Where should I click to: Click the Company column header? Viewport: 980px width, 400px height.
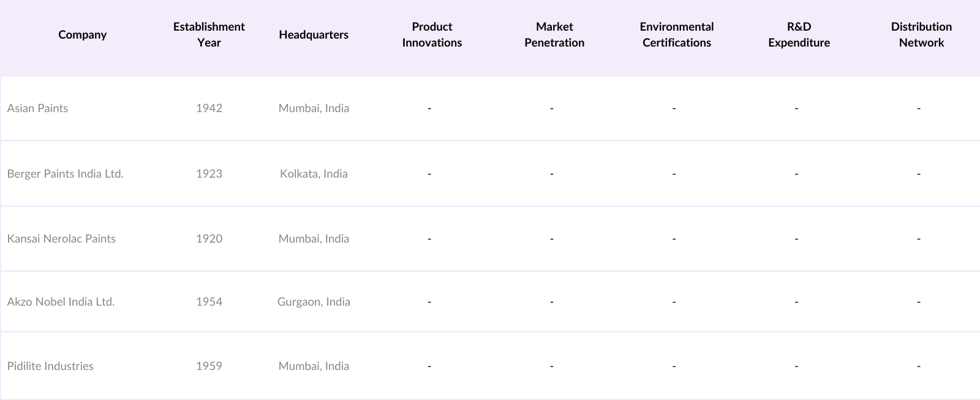click(x=82, y=35)
